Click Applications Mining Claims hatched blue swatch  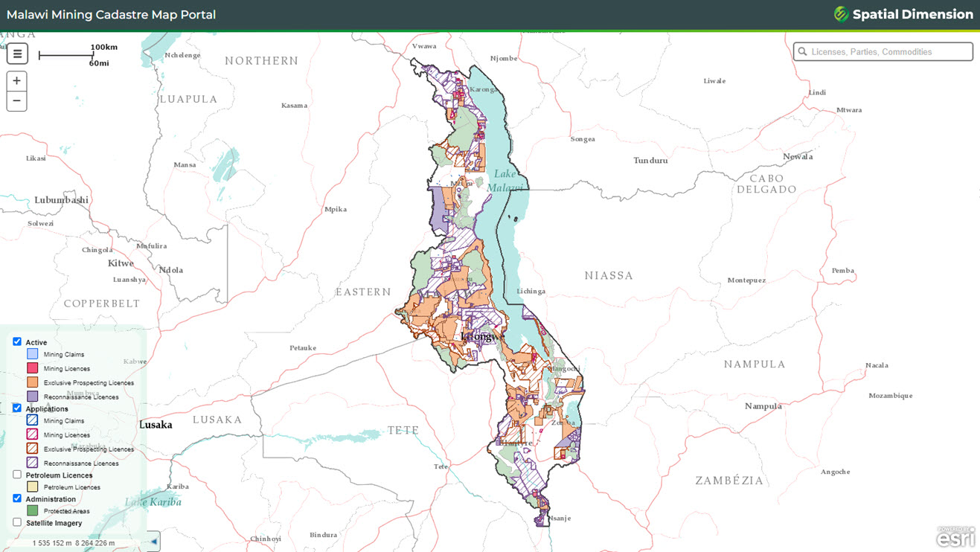[x=32, y=420]
